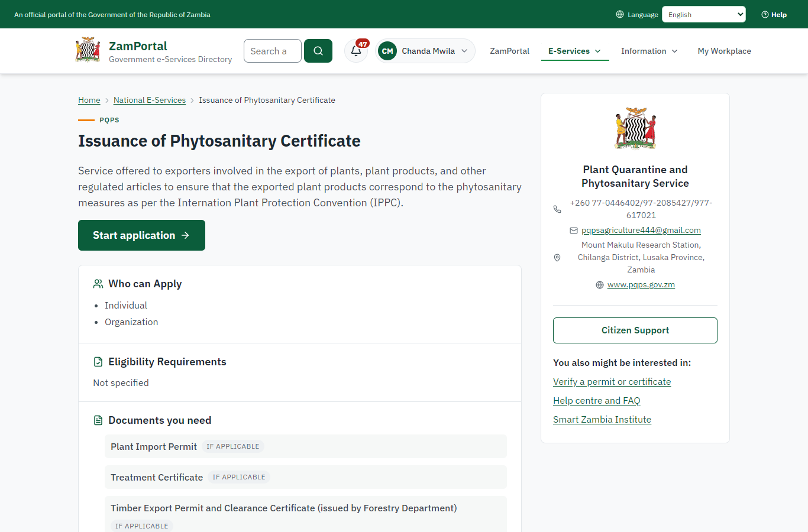Viewport: 808px width, 532px height.
Task: Click the Help link in top bar
Action: [774, 15]
